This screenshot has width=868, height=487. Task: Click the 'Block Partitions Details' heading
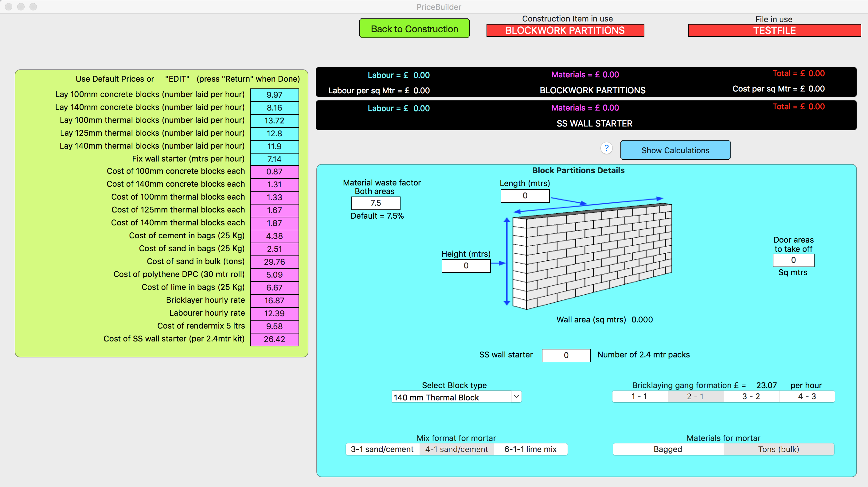click(x=578, y=170)
